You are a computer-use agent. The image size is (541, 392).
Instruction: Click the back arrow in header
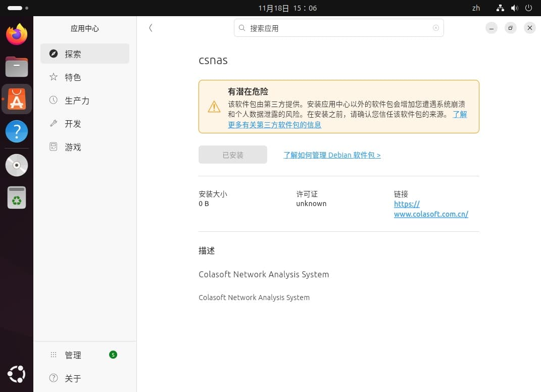pos(151,28)
